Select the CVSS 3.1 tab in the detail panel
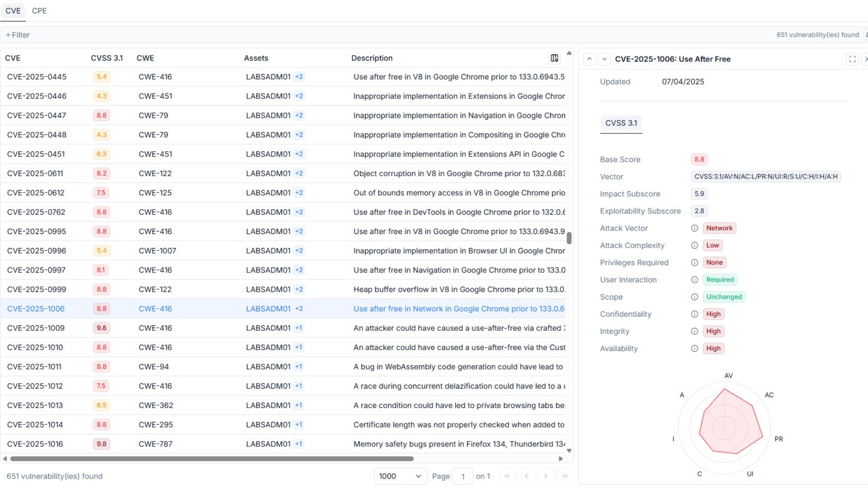Image resolution: width=868 pixels, height=488 pixels. click(621, 122)
